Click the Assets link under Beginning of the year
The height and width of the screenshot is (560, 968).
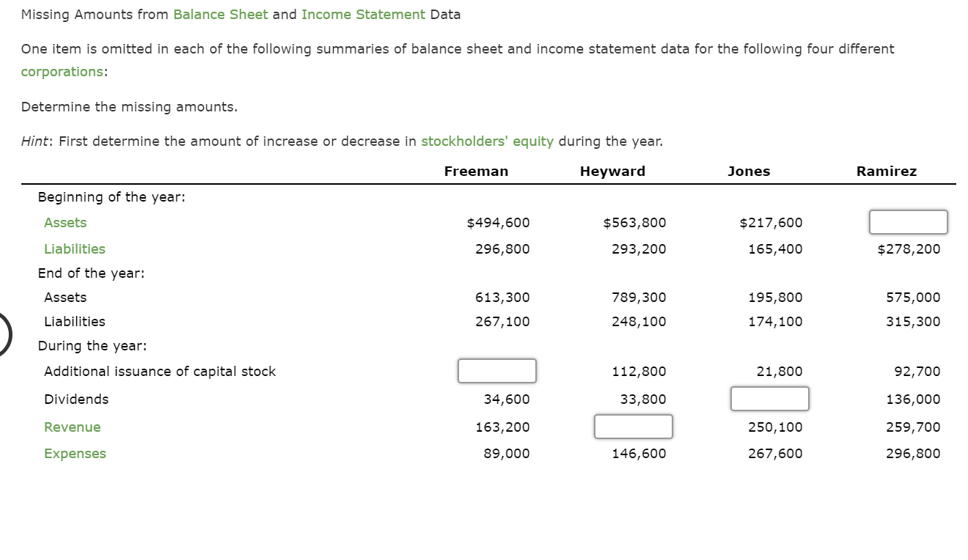point(65,222)
